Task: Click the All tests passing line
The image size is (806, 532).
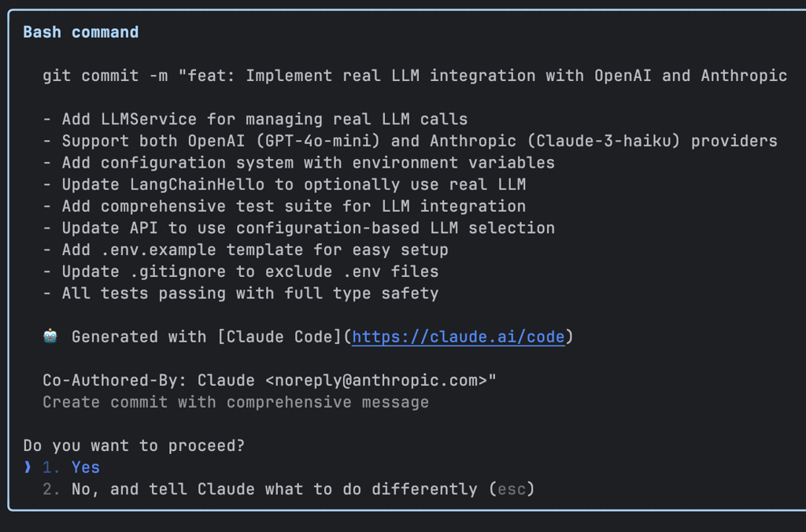Action: pos(241,294)
